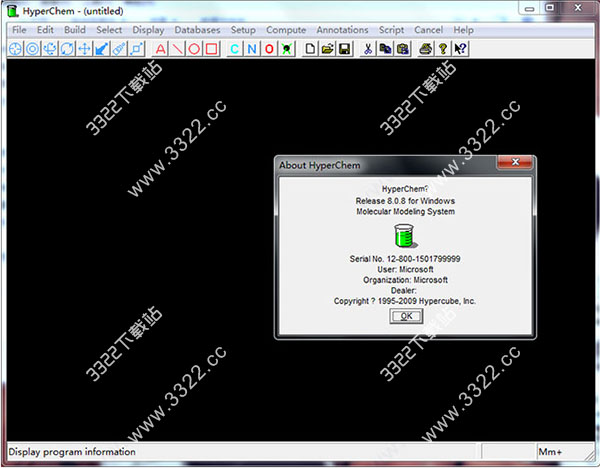Choose the Rotate in-plane circular arrows tool
Viewport: 600px width, 468px height.
67,49
